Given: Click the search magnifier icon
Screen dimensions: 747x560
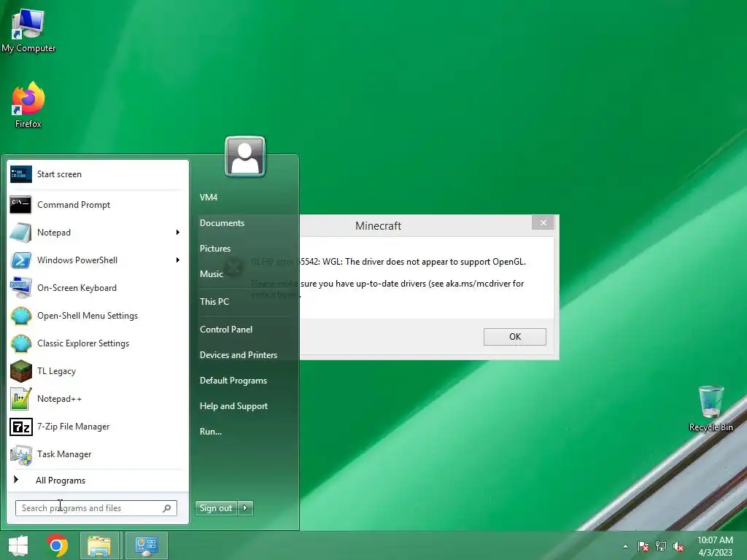Looking at the screenshot, I should (167, 508).
